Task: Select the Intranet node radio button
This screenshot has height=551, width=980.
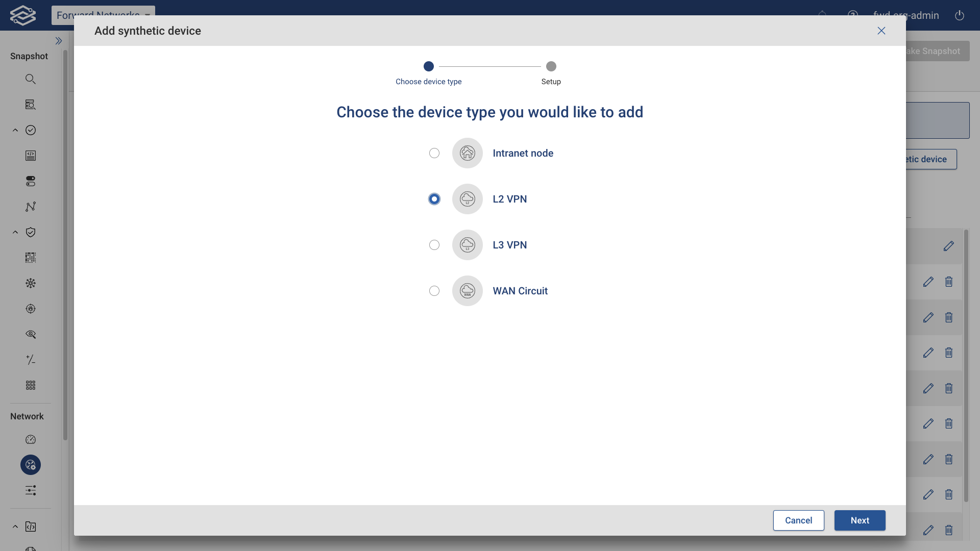Action: tap(434, 153)
